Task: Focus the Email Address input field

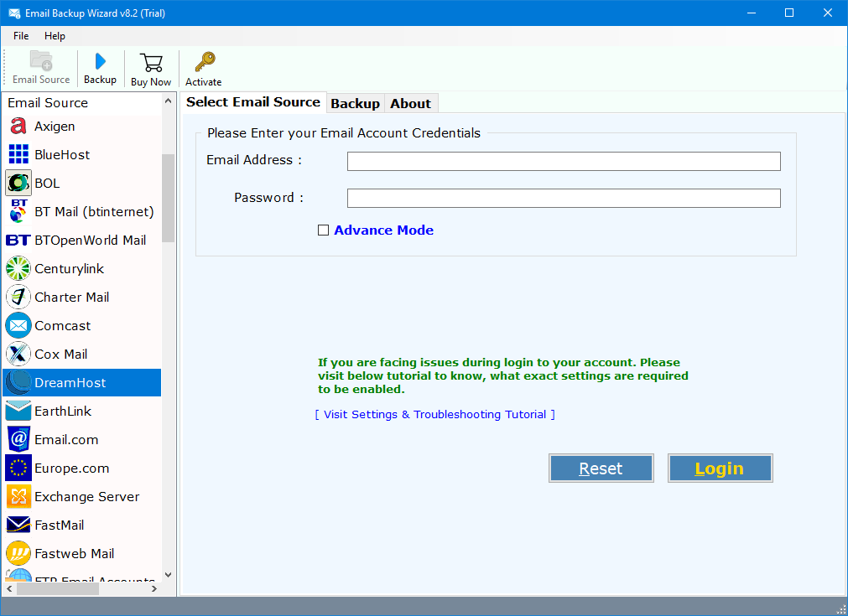Action: [564, 161]
